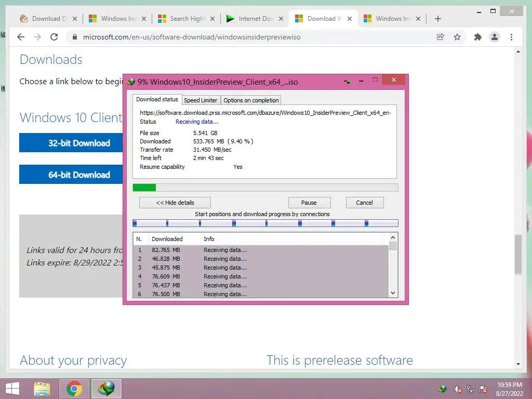The height and width of the screenshot is (399, 532).
Task: Cancel the ISO download
Action: [x=364, y=203]
